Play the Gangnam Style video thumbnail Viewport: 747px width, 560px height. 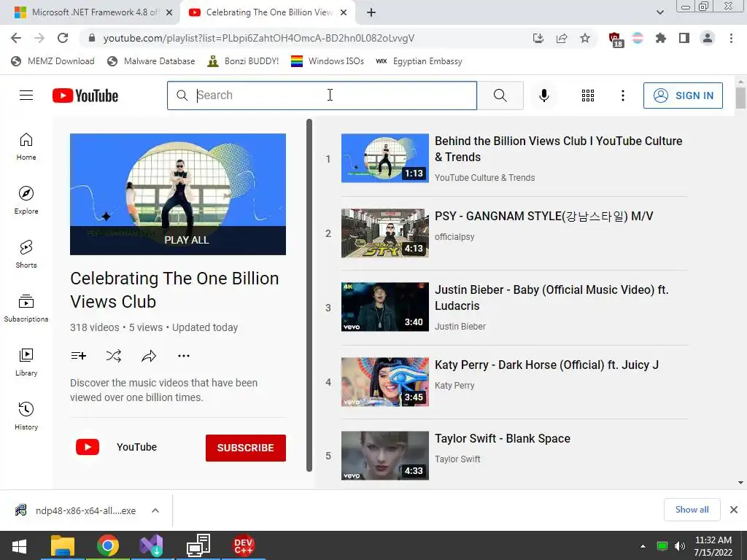click(385, 233)
